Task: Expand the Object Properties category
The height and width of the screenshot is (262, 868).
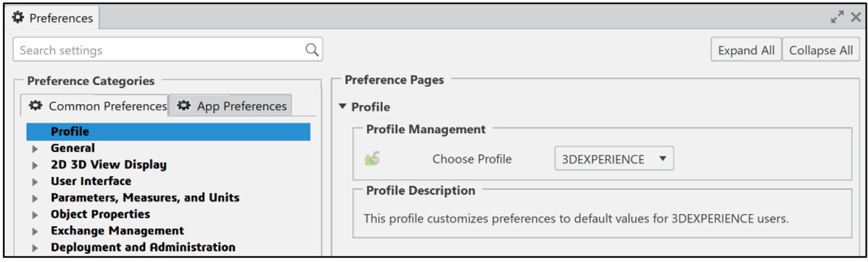Action: [x=36, y=215]
